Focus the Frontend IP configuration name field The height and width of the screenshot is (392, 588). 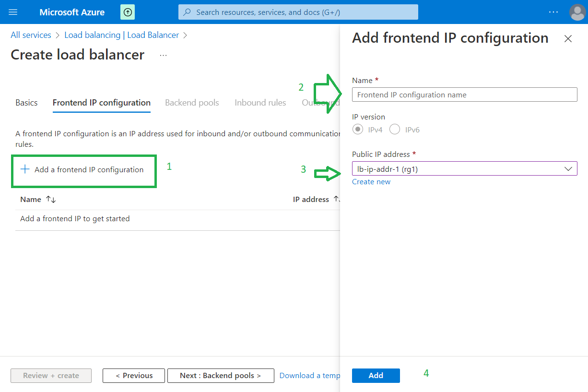coord(465,95)
